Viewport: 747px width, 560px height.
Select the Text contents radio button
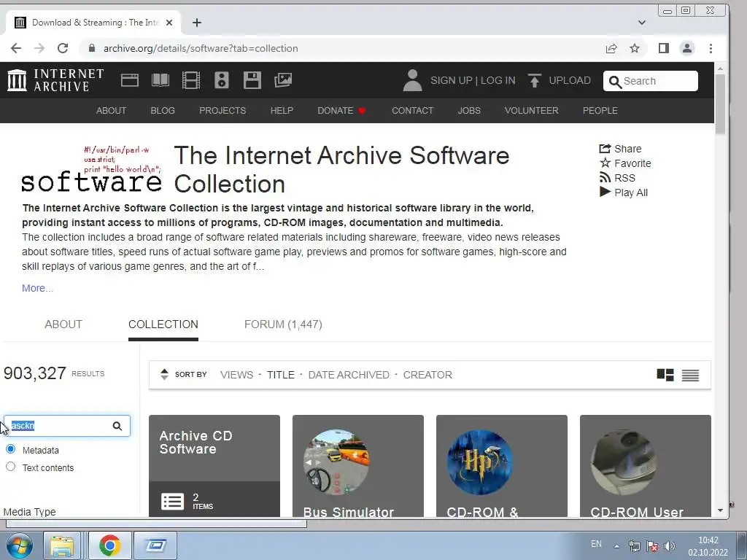[x=10, y=467]
